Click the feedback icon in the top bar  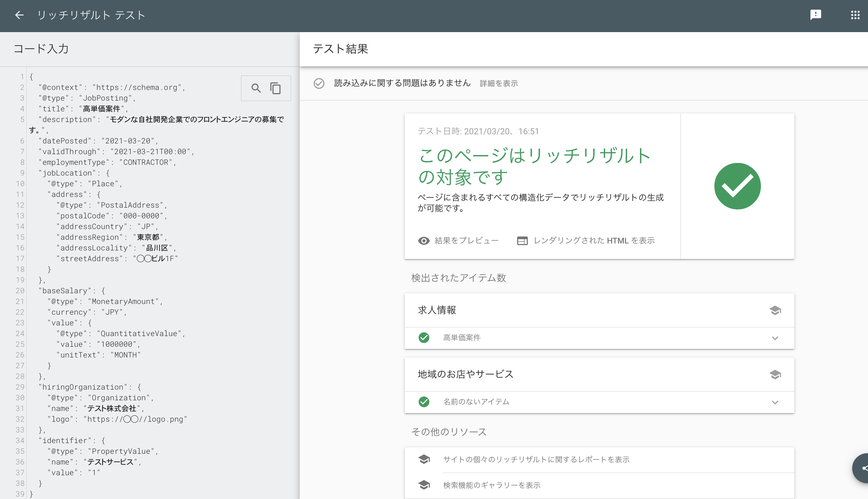click(816, 15)
